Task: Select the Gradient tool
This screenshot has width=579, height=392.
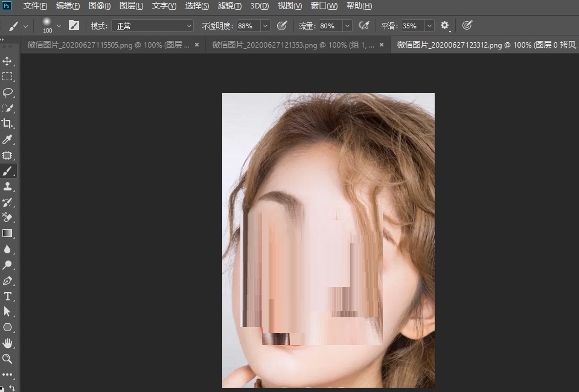Action: (8, 233)
